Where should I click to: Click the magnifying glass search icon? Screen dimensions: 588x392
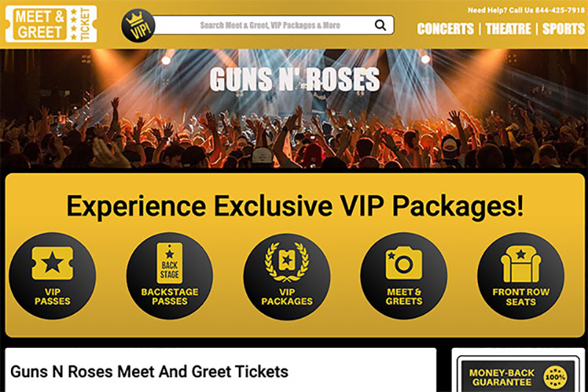pyautogui.click(x=380, y=25)
